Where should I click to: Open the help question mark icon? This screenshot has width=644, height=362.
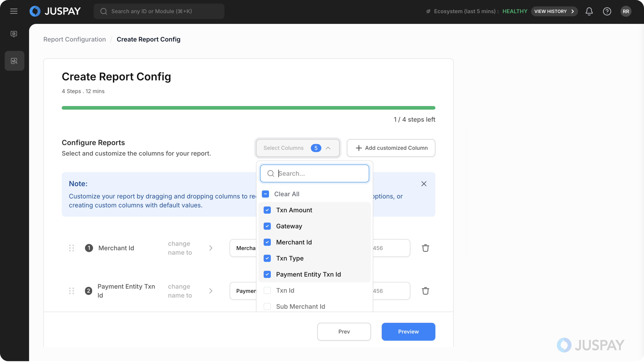point(607,11)
